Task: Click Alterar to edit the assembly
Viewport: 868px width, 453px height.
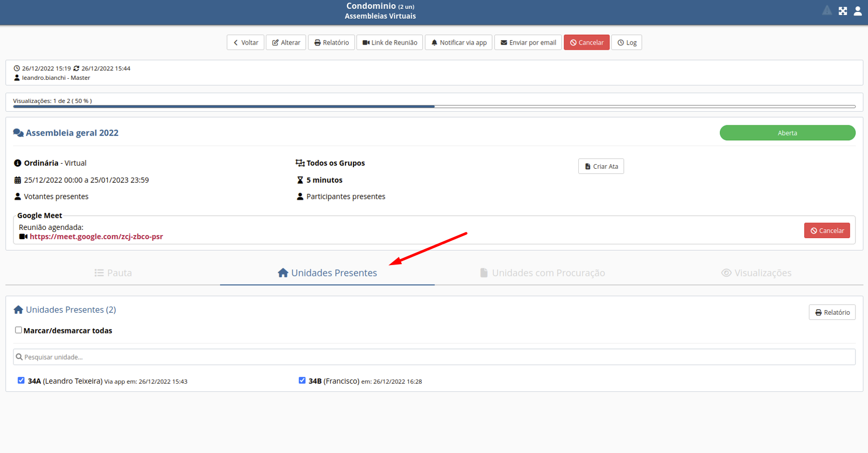Action: pos(286,42)
